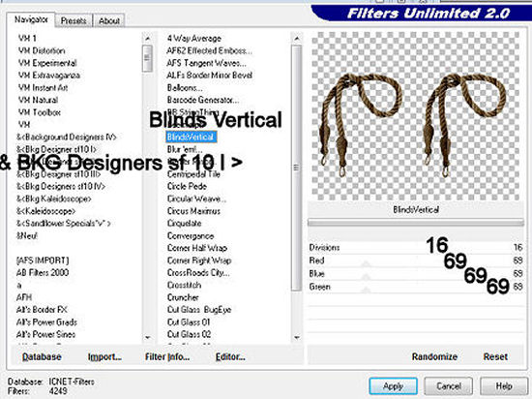This screenshot has height=399, width=532.
Task: Choose the 4 Way Average filter
Action: [194, 39]
